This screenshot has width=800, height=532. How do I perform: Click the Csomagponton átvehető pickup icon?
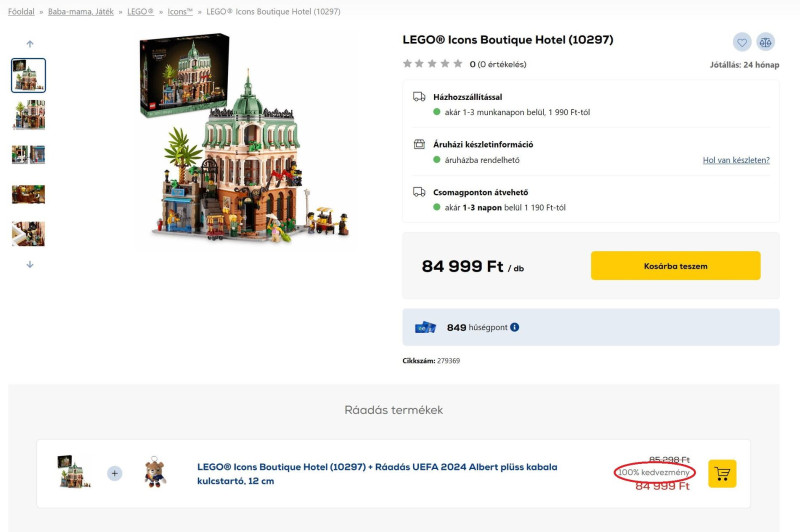[419, 192]
